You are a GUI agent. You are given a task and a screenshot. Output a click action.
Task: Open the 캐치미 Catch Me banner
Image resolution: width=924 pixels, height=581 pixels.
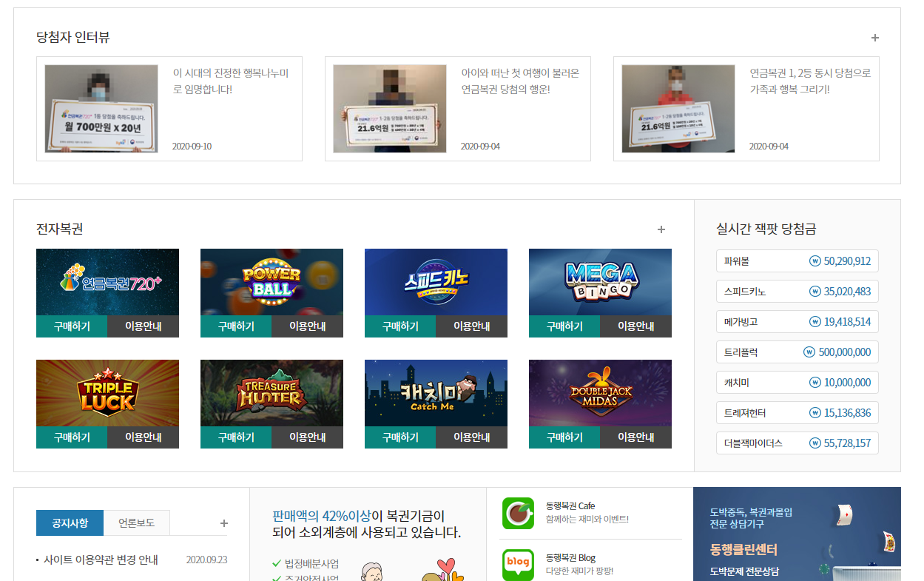click(436, 393)
